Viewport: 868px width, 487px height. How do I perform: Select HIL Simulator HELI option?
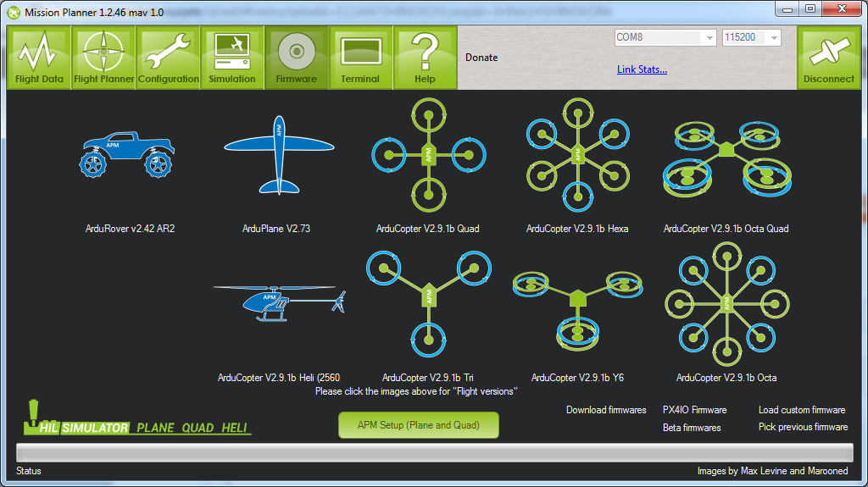[234, 428]
